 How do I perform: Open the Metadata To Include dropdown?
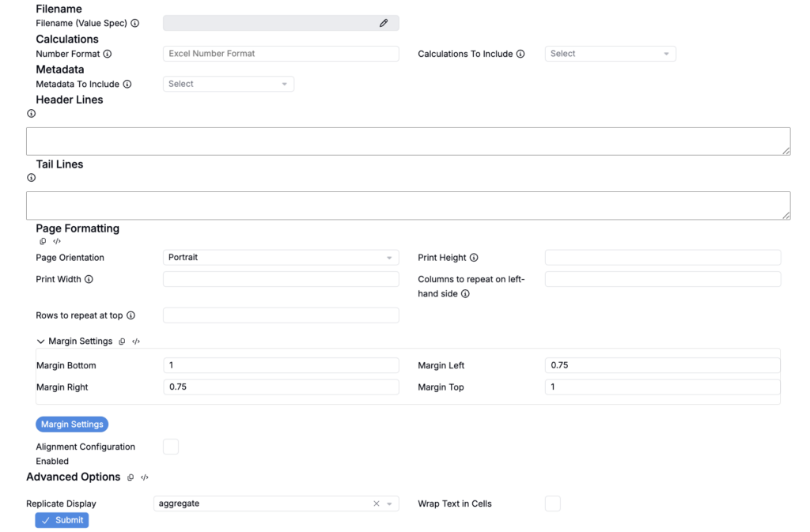click(228, 84)
